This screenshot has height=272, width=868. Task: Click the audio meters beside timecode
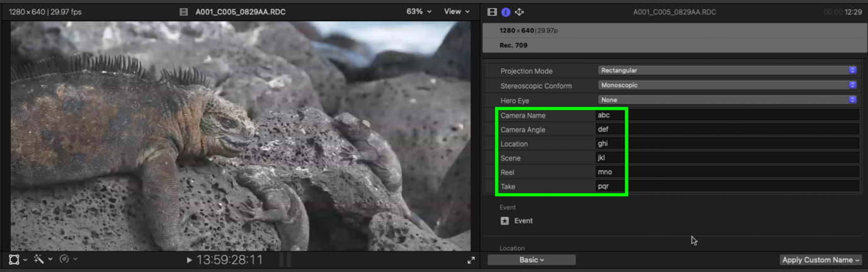click(x=285, y=260)
